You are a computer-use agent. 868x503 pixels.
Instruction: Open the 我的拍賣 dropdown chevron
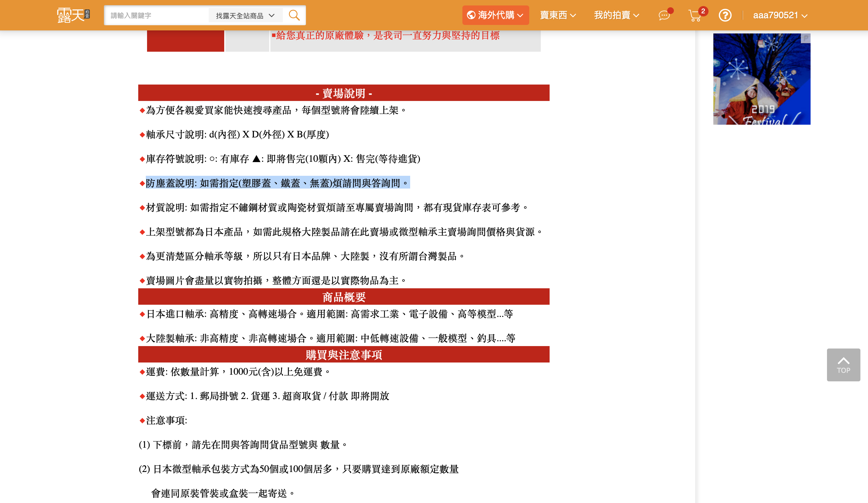636,16
